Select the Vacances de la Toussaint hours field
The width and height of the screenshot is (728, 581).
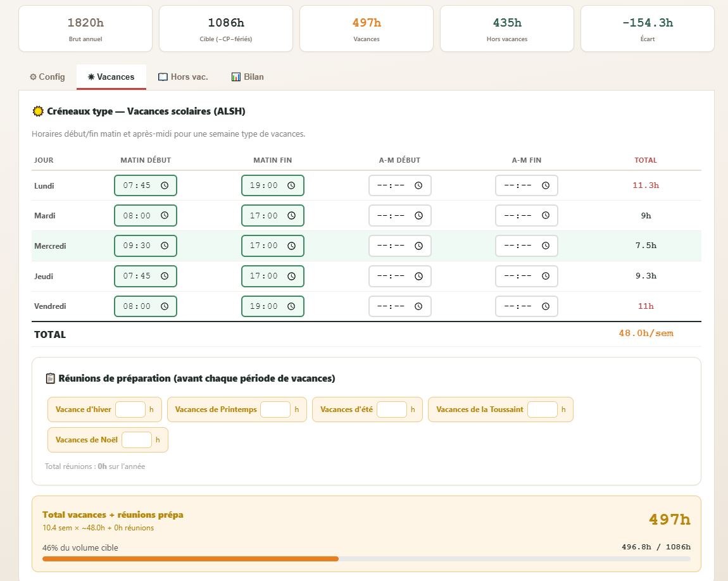pyautogui.click(x=543, y=409)
